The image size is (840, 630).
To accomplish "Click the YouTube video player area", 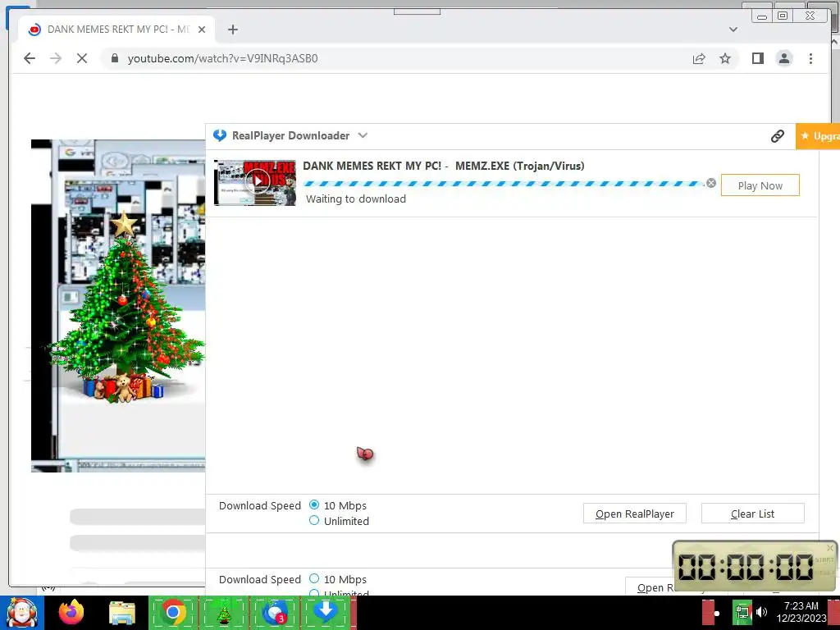I will (x=118, y=306).
